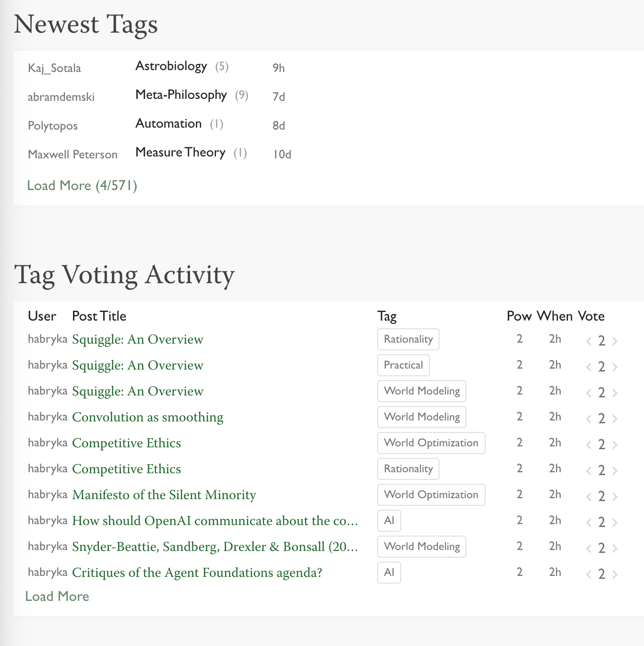Load more newest tags (4/571)

click(82, 186)
